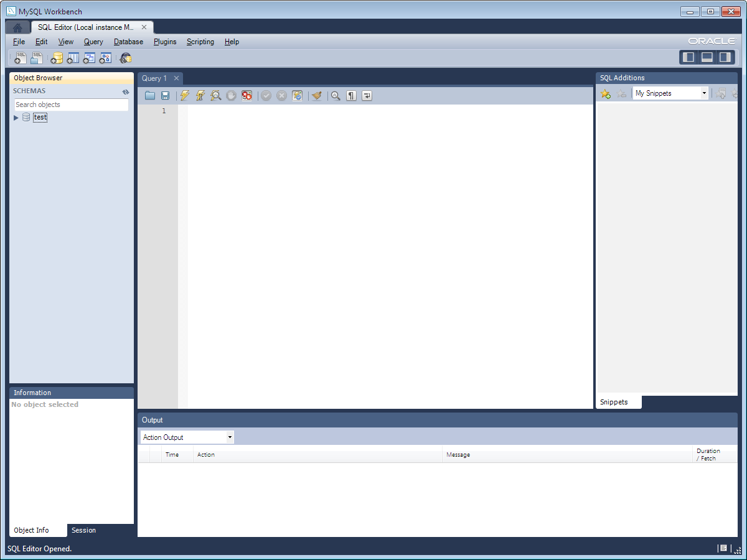Image resolution: width=747 pixels, height=560 pixels.
Task: Add new snippet star icon
Action: 605,94
